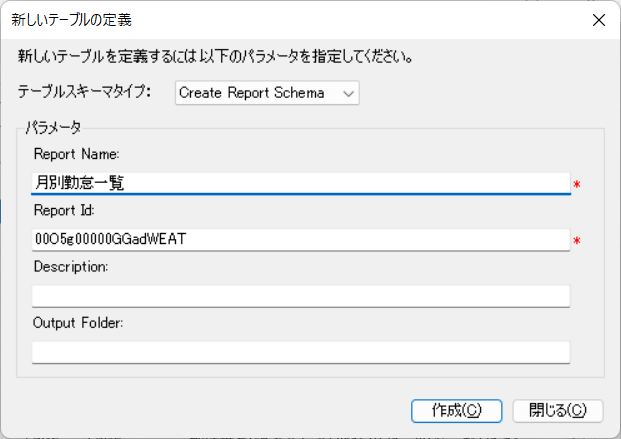Click the 月別勤怠一覧 text in Report Name

[80, 182]
